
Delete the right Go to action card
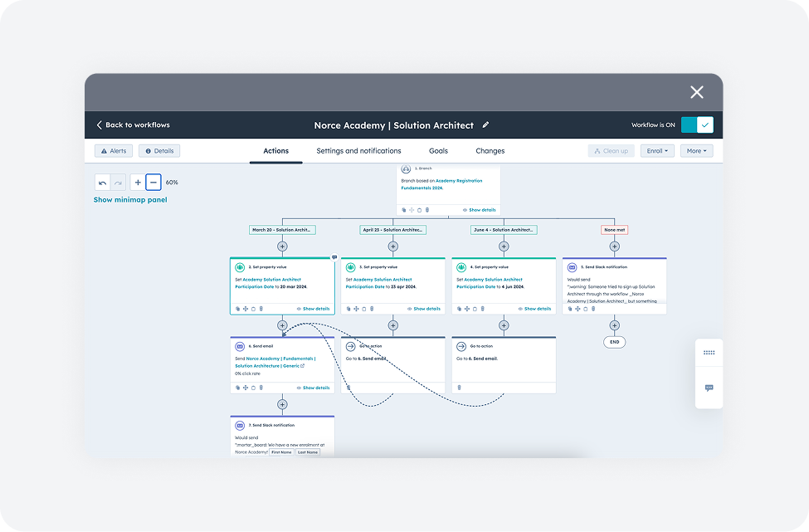[459, 388]
